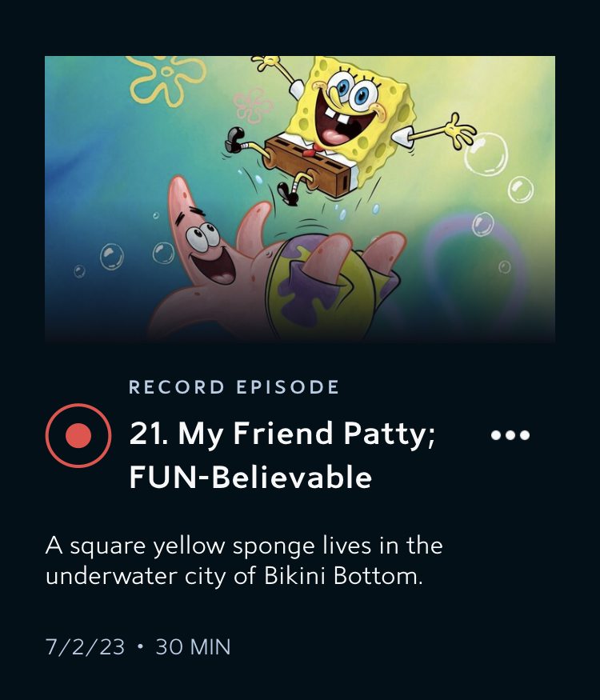The width and height of the screenshot is (600, 700).
Task: Select the 7/2/23 air date
Action: point(85,646)
